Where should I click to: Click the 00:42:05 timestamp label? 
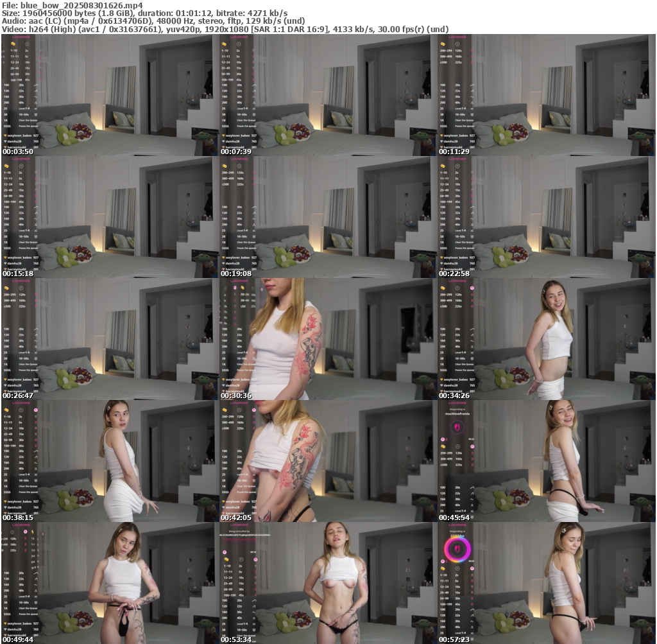[237, 518]
